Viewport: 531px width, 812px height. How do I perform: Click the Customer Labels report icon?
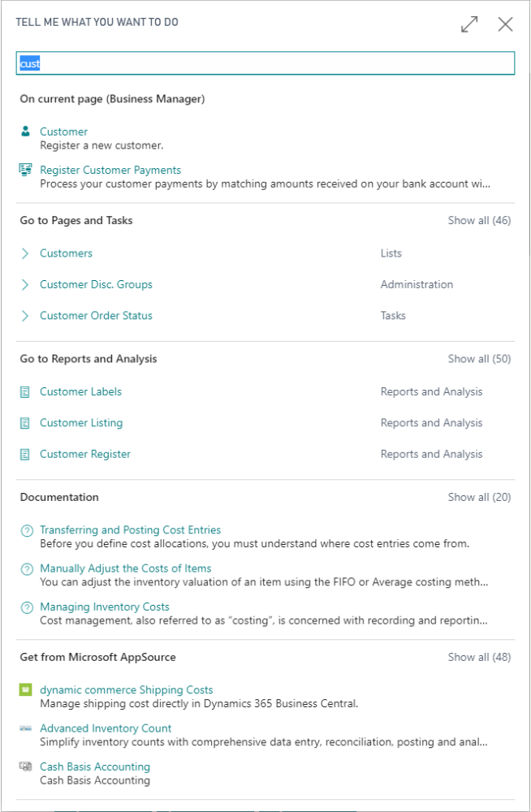(x=25, y=392)
